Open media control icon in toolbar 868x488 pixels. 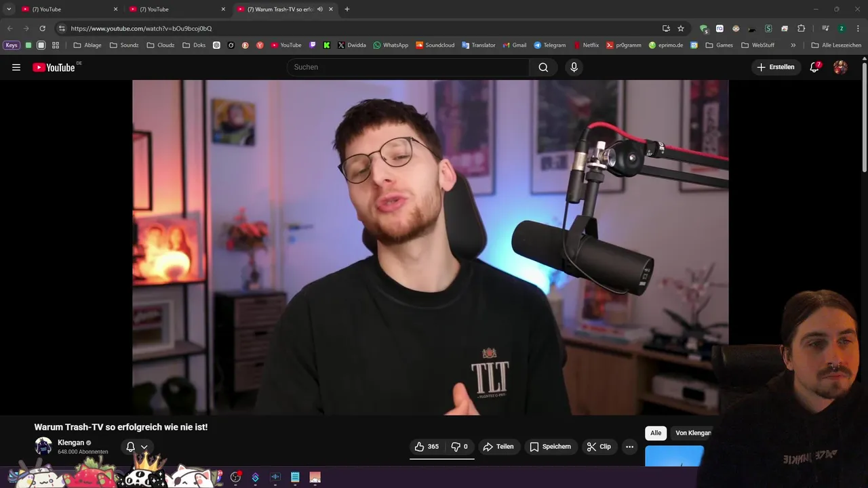point(825,28)
